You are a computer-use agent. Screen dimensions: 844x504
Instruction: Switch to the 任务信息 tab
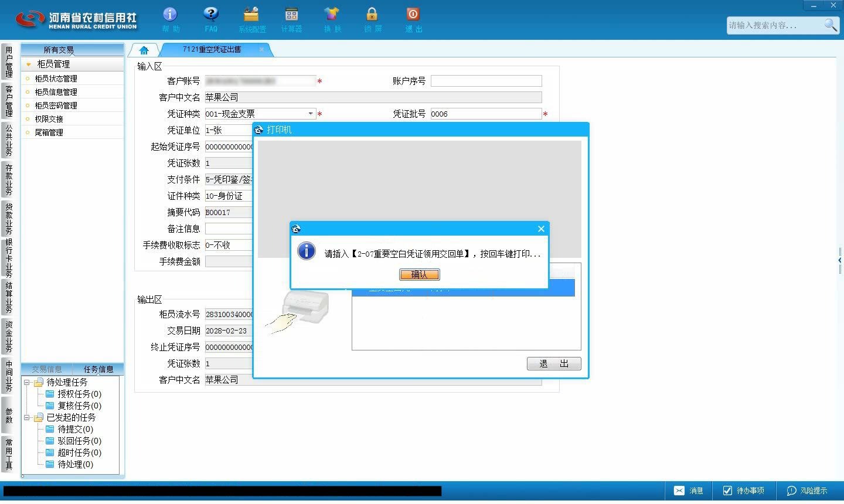tap(98, 369)
